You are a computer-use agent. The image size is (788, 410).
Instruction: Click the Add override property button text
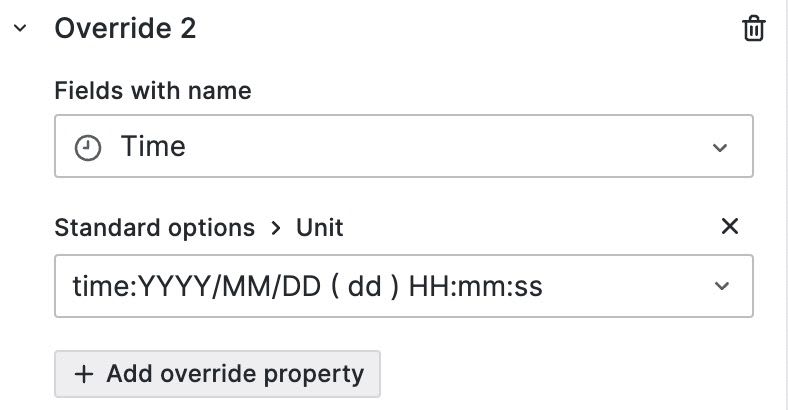[x=235, y=375]
